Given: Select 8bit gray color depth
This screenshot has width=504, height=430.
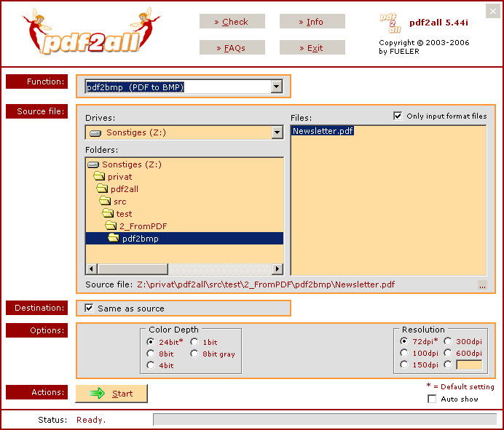Looking at the screenshot, I should pyautogui.click(x=194, y=354).
